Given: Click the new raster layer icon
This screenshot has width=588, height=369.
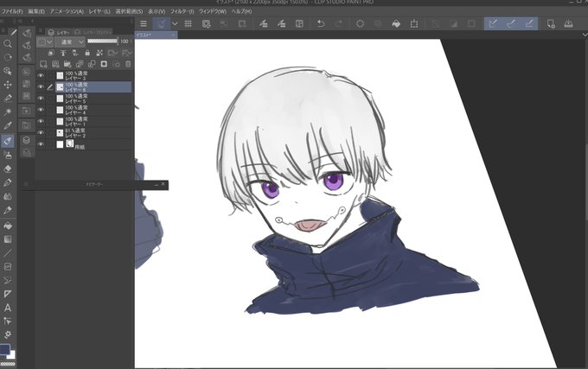Looking at the screenshot, I should click(43, 64).
